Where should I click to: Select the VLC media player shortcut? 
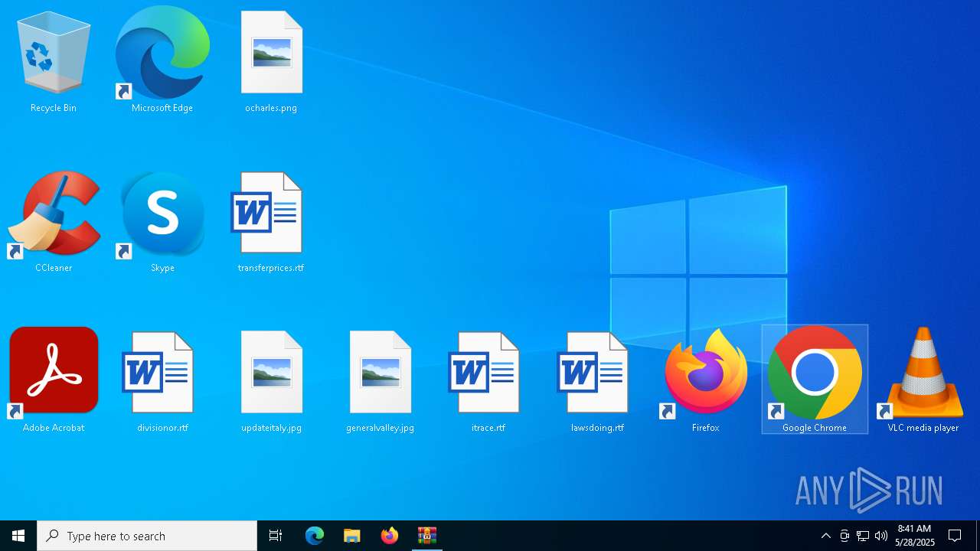point(923,380)
